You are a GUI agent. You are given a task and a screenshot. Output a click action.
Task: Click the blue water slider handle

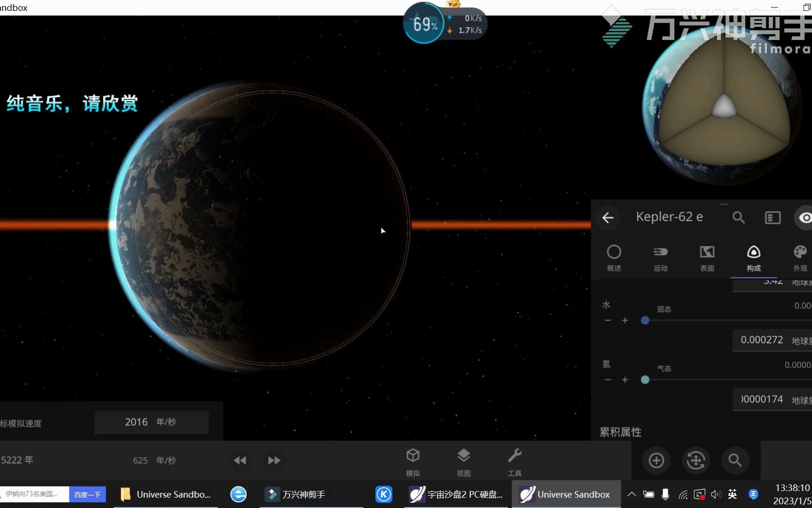point(645,320)
